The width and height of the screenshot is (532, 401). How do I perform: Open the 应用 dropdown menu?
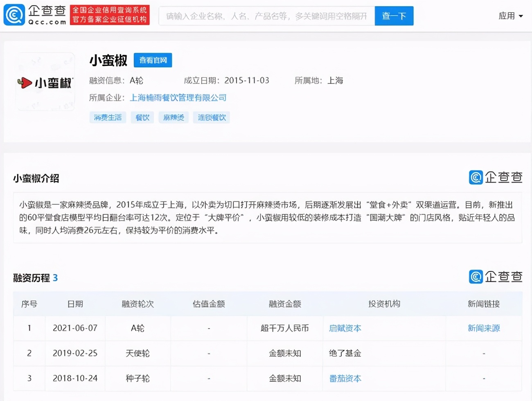tap(511, 16)
